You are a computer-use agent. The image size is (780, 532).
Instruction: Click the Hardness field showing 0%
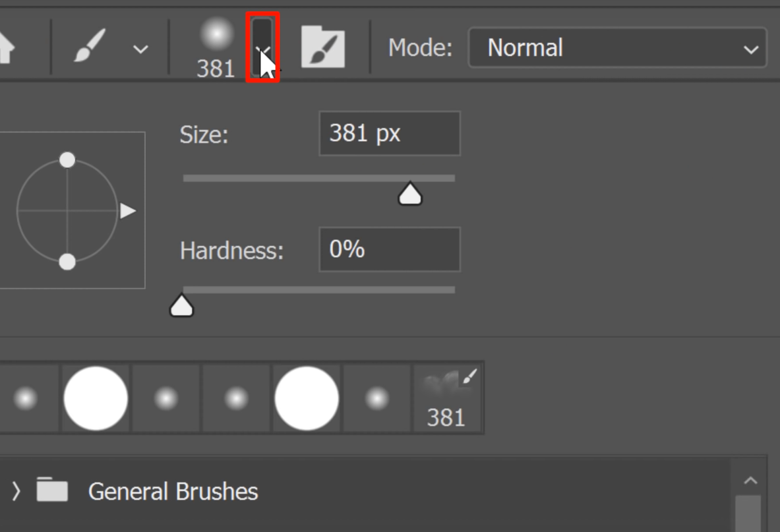(389, 249)
